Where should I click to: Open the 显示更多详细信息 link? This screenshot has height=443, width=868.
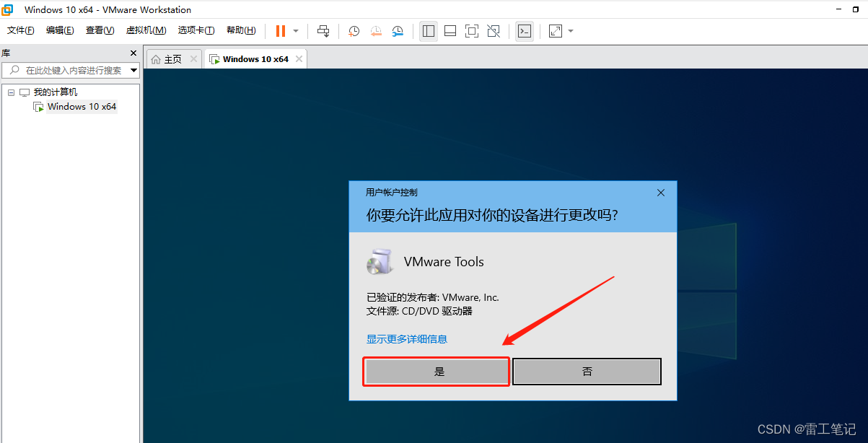(407, 339)
